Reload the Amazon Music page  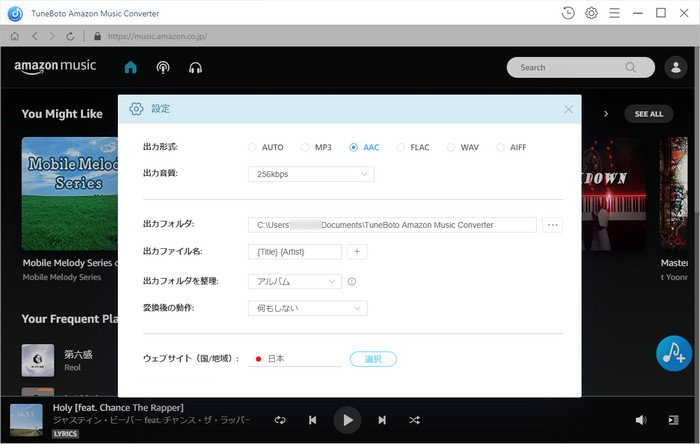point(70,36)
